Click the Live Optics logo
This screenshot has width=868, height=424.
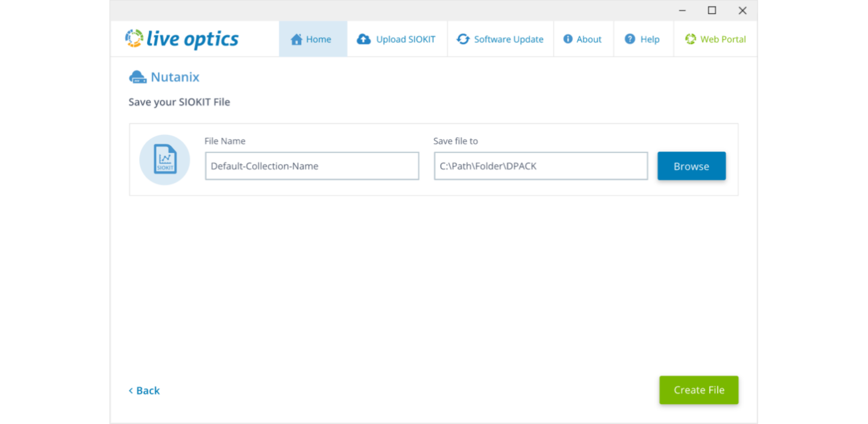tap(181, 39)
